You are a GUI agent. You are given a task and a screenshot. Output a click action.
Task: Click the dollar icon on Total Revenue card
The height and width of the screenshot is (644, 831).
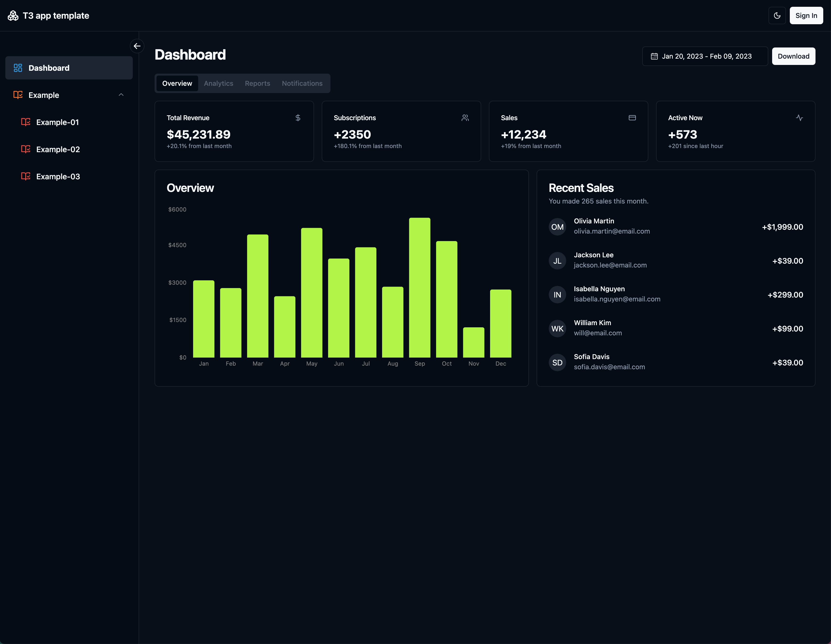[298, 118]
